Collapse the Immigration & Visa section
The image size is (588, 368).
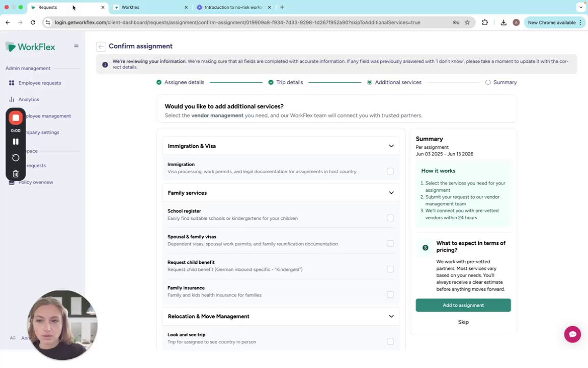(391, 146)
